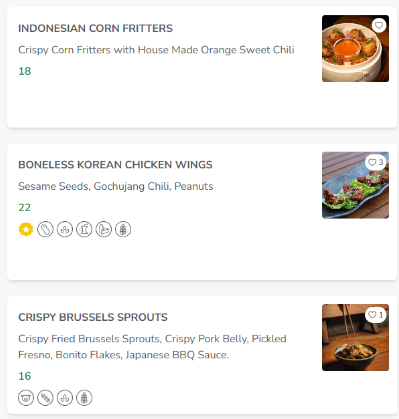The image size is (399, 419).
Task: Click the wheat gluten icon on Brussels Sprouts
Action: point(84,398)
